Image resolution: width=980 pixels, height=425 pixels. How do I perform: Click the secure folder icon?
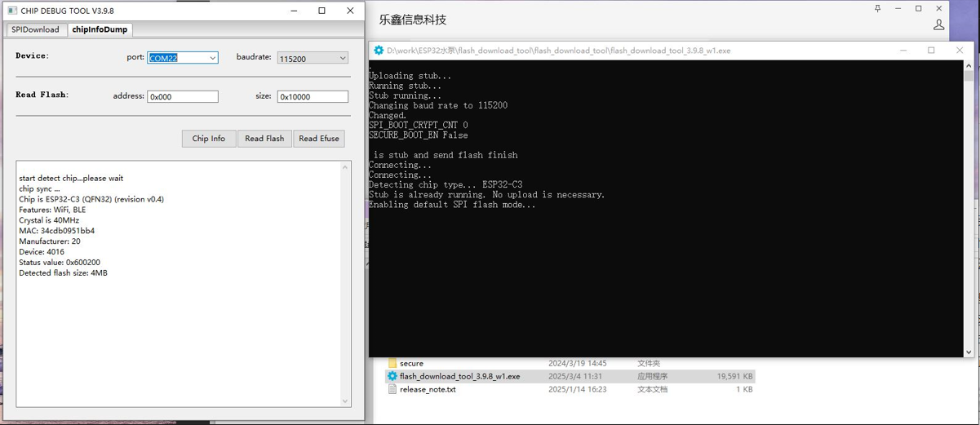click(392, 363)
